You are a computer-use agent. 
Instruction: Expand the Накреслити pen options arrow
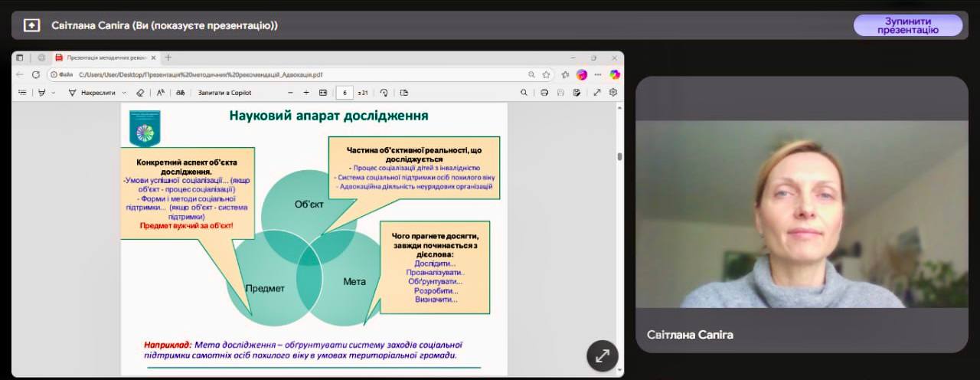124,93
